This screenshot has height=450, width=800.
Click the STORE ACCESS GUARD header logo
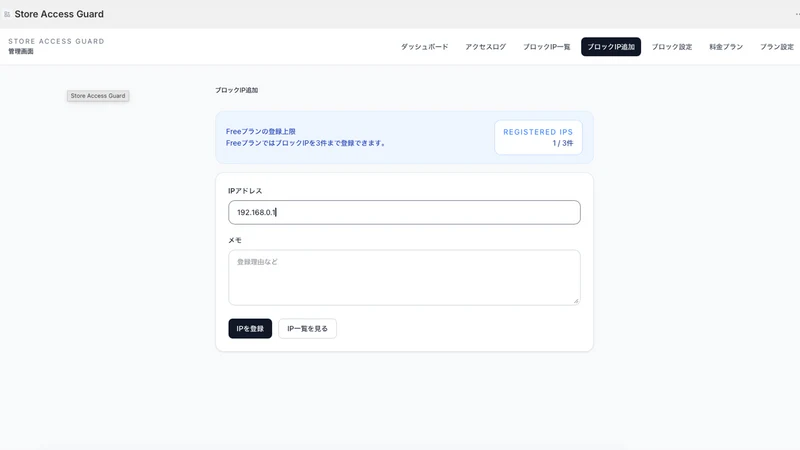(x=56, y=41)
